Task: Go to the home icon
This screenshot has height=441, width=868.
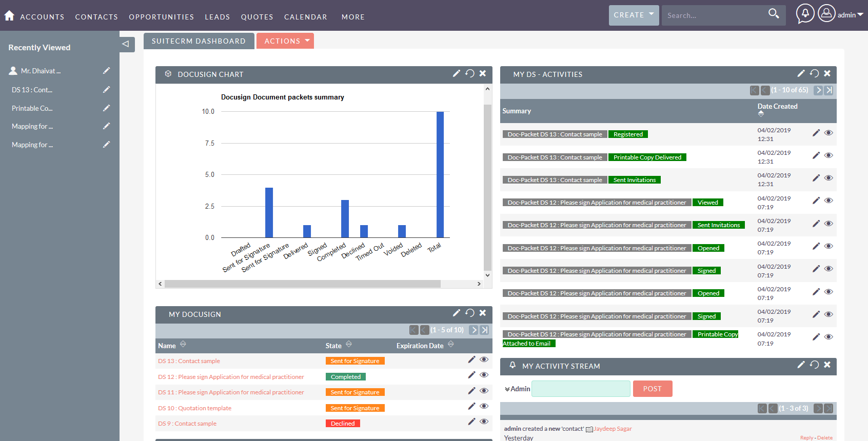Action: tap(9, 16)
